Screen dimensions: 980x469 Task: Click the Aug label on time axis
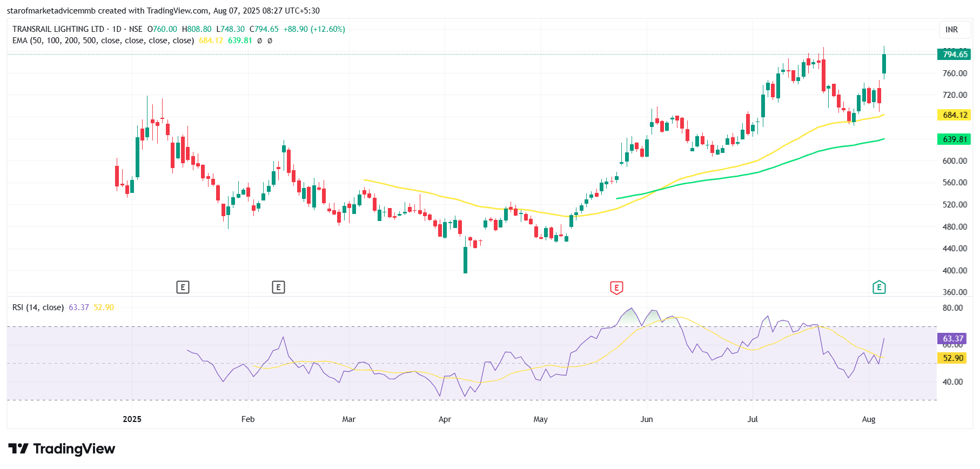(869, 419)
